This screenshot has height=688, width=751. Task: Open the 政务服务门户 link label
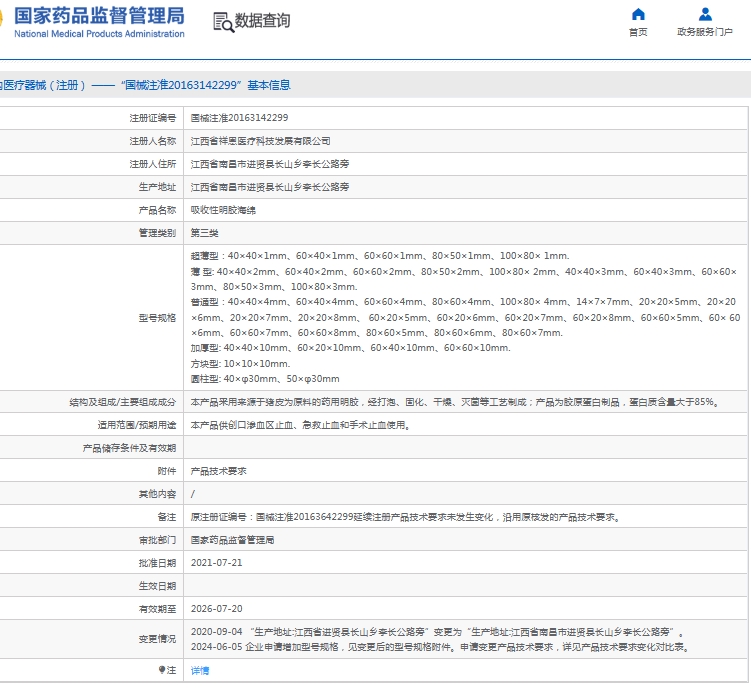(705, 32)
